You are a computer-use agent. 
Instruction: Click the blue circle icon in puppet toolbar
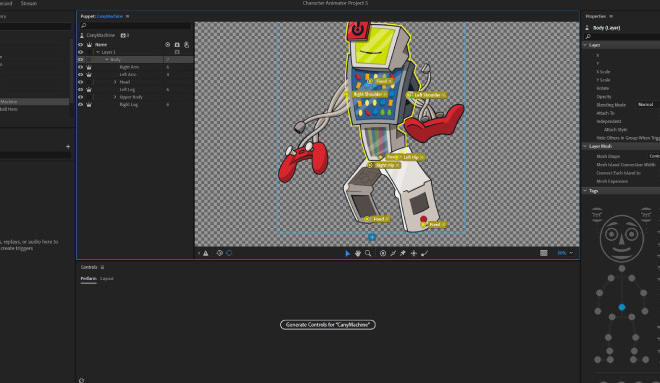click(229, 253)
